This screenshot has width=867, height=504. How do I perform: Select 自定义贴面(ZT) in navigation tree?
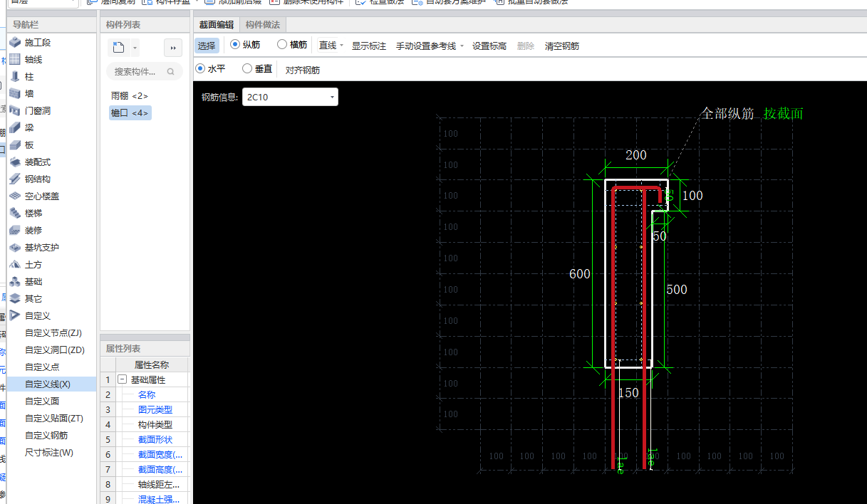(54, 419)
